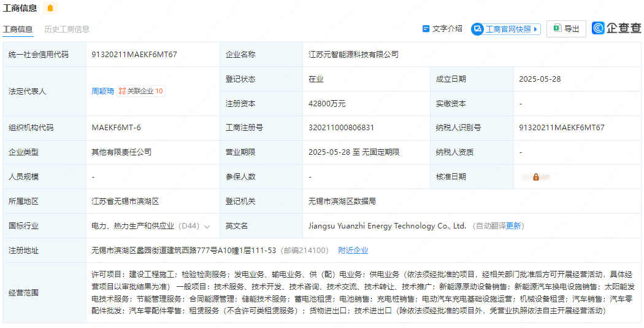This screenshot has height=328, width=644.
Task: Click 更新 to refresh English name translation
Action: (513, 226)
